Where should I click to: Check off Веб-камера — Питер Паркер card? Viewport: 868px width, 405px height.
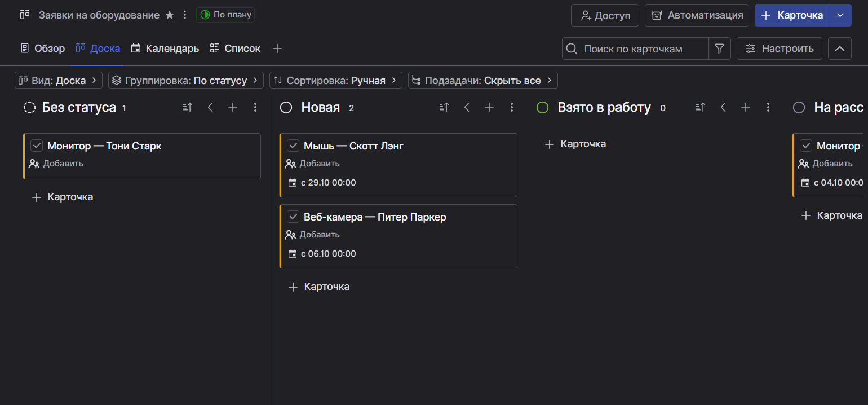[x=293, y=217]
